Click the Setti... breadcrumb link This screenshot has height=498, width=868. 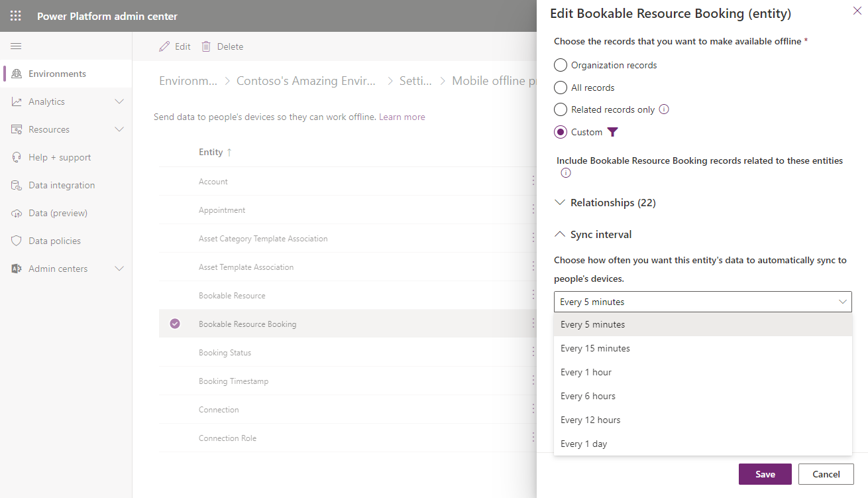pyautogui.click(x=415, y=81)
